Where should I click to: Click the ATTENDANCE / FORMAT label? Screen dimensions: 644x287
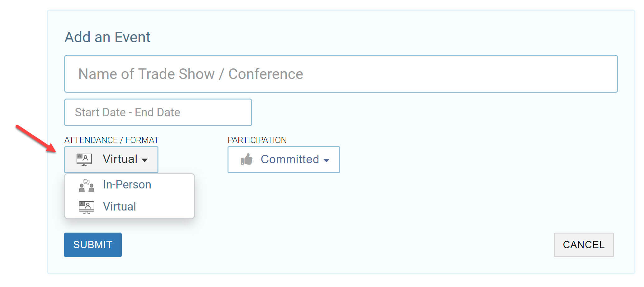tap(111, 140)
